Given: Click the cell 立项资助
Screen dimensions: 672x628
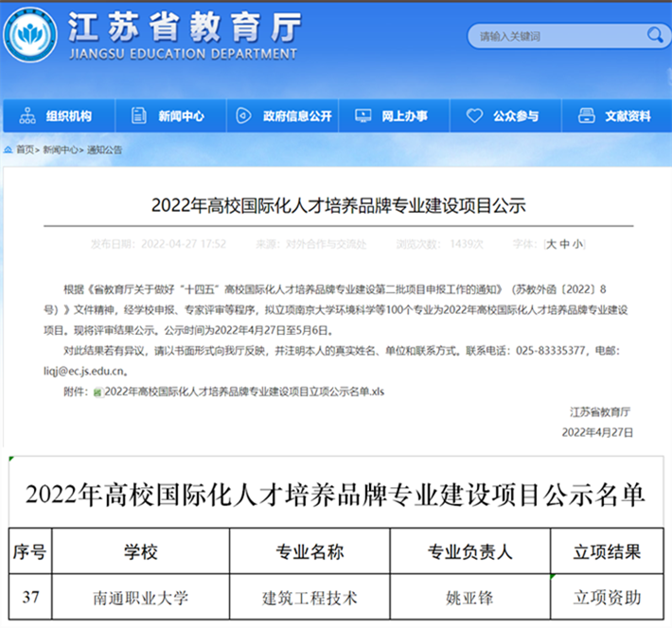Looking at the screenshot, I should [607, 598].
